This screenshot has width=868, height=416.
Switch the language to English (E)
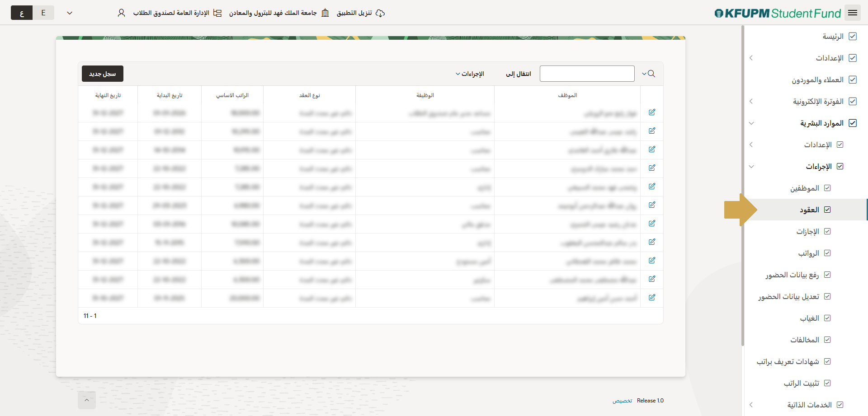pos(43,13)
